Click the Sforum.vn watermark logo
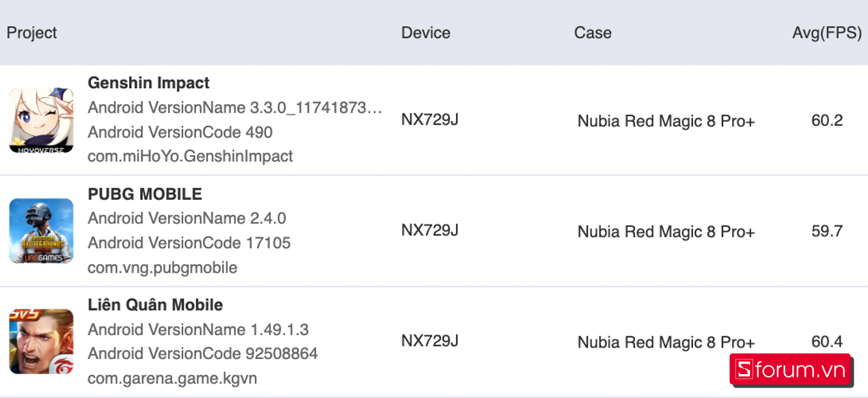The image size is (868, 398). click(790, 370)
